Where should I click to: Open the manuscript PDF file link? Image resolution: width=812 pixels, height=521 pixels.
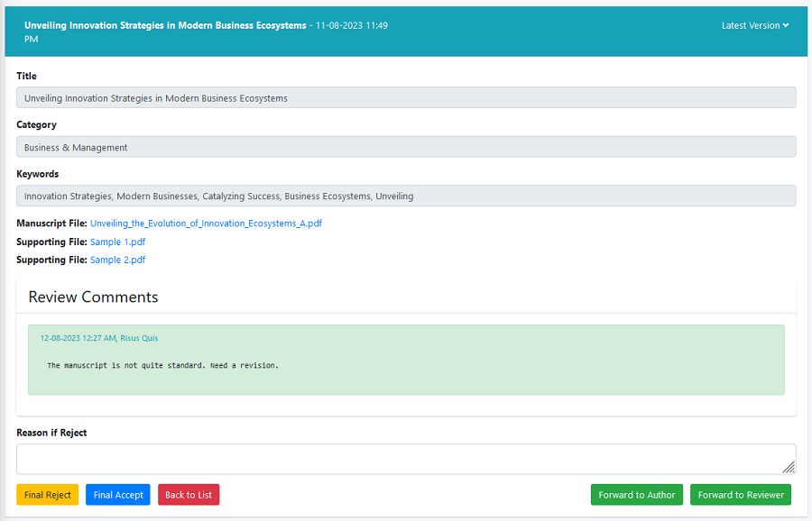coord(206,223)
